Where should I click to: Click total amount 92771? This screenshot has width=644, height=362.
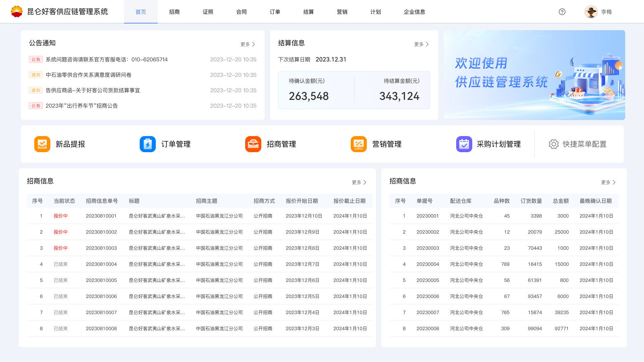pos(562,328)
